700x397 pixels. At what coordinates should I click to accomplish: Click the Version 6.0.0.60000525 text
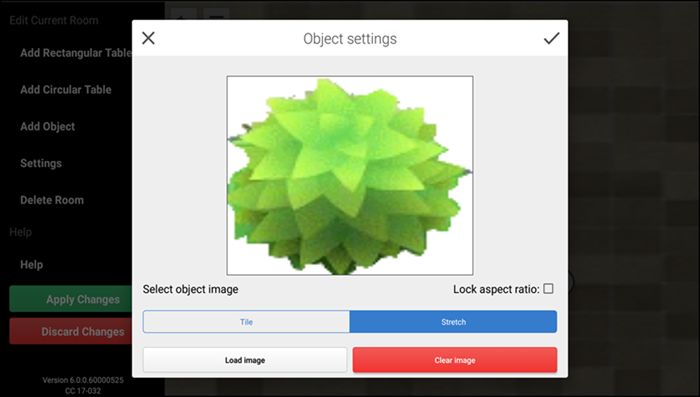[83, 380]
